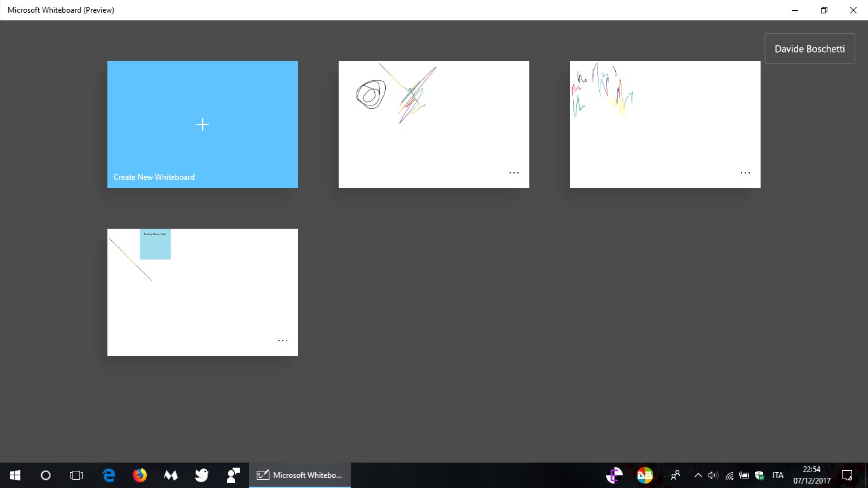The image size is (868, 488).
Task: Launch Firefox from the taskbar
Action: (x=140, y=475)
